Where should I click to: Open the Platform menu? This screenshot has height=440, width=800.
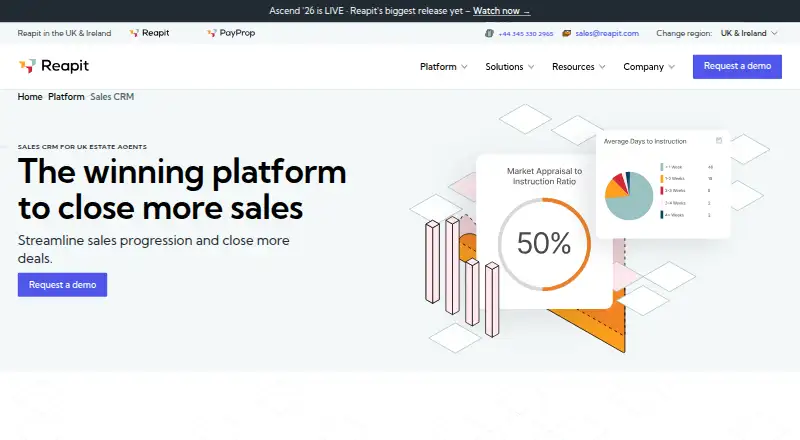(443, 67)
